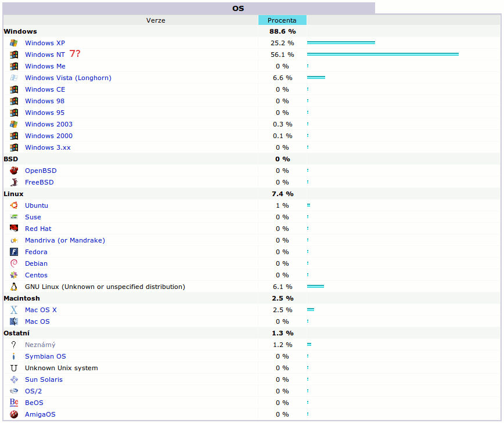Click the Windows XP percentage bar
The width and height of the screenshot is (504, 423).
pyautogui.click(x=341, y=43)
